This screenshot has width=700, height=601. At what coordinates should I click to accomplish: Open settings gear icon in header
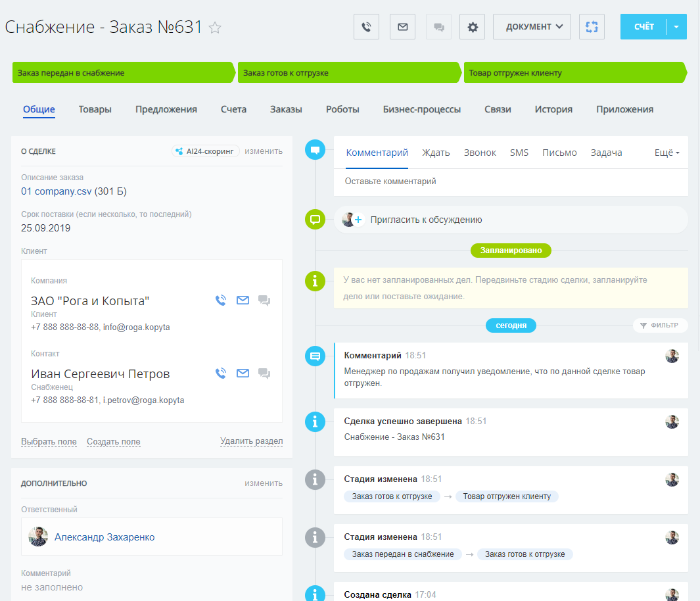click(x=472, y=27)
